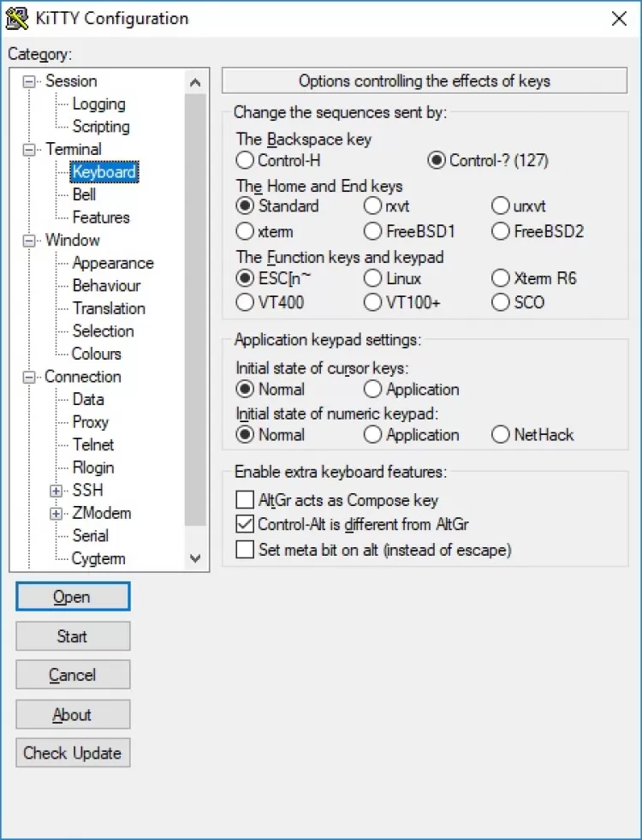Select Logging in the category tree
The height and width of the screenshot is (840, 642).
tap(98, 104)
